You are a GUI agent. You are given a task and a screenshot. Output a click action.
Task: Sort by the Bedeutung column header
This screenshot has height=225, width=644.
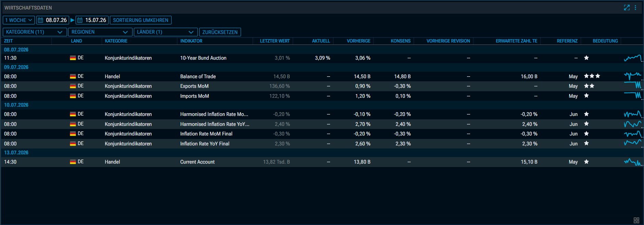point(605,41)
